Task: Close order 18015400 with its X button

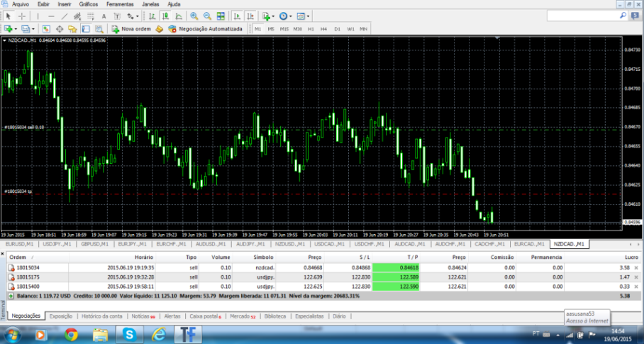Action: click(x=635, y=286)
